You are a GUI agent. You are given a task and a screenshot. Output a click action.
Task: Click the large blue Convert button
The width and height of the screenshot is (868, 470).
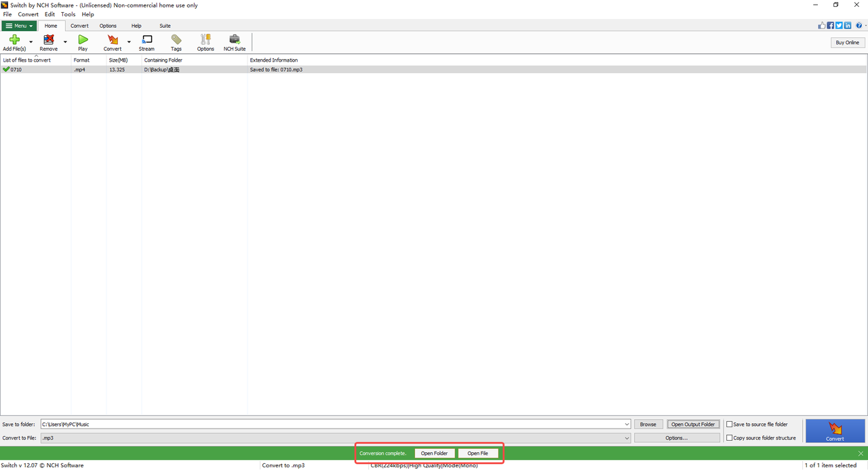[x=835, y=431]
